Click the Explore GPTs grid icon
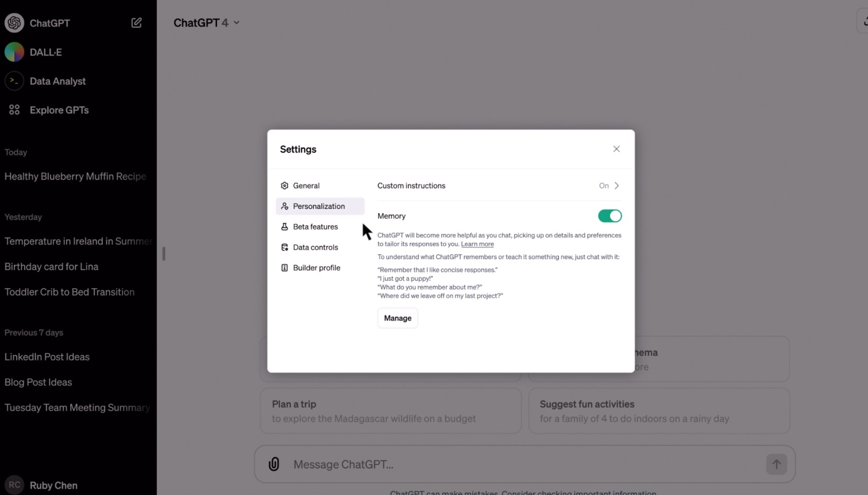This screenshot has height=495, width=868. click(14, 110)
